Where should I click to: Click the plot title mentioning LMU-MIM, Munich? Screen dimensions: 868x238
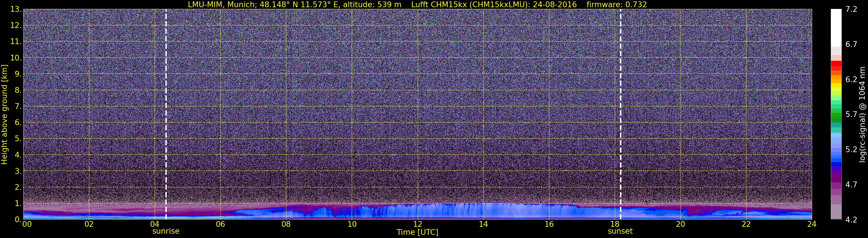tap(417, 4)
